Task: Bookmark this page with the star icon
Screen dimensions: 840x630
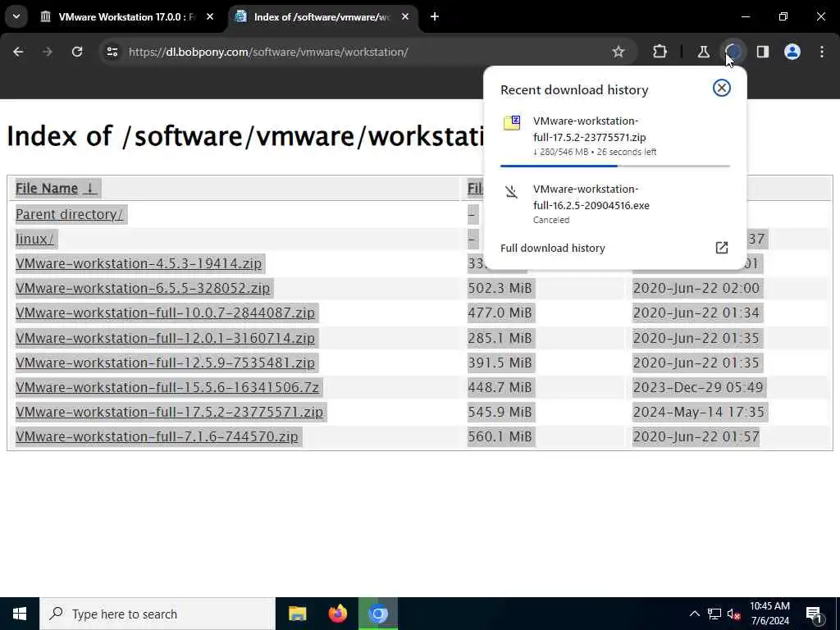Action: [619, 52]
